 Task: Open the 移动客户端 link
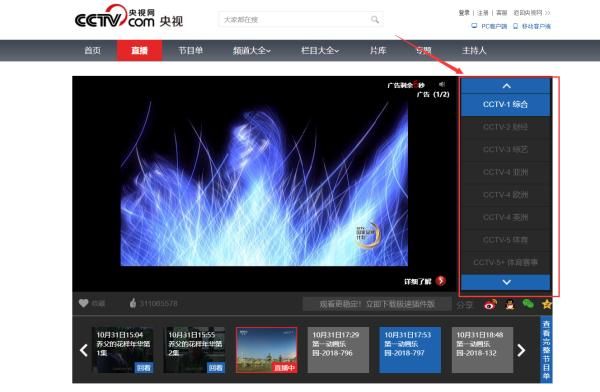(536, 26)
